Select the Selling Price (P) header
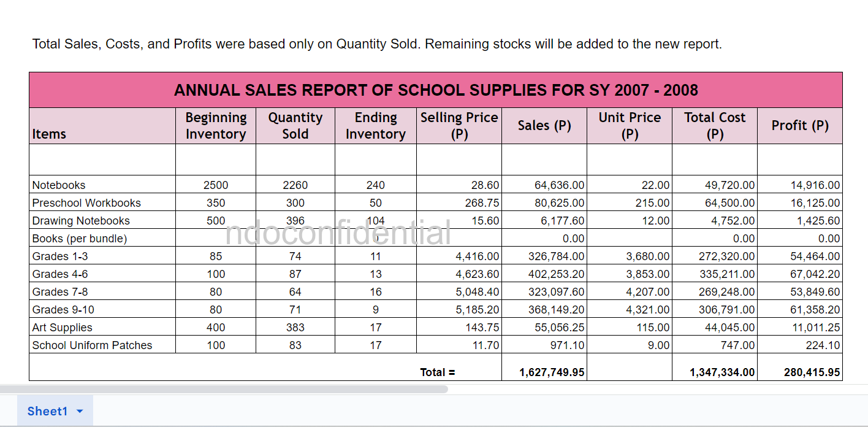The height and width of the screenshot is (427, 868). click(459, 126)
